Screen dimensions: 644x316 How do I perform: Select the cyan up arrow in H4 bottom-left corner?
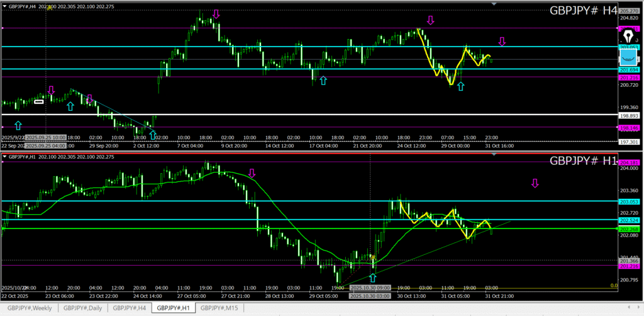(x=18, y=125)
